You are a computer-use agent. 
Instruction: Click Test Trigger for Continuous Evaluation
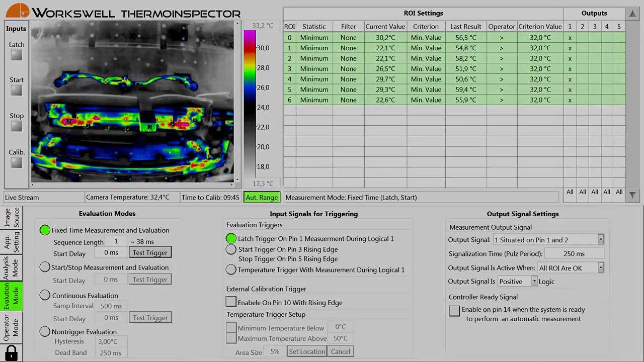coord(150,318)
